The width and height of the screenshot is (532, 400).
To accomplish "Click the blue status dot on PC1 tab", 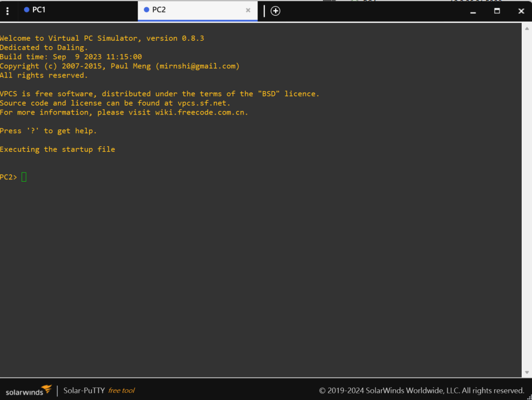I will [26, 10].
